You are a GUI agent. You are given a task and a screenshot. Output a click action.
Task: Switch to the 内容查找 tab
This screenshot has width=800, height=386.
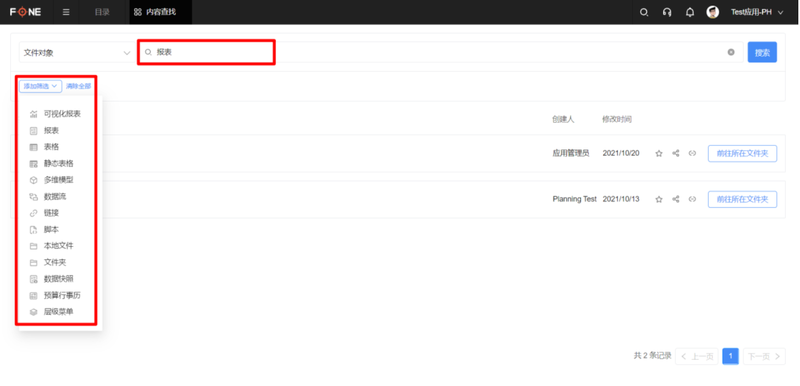tap(161, 12)
